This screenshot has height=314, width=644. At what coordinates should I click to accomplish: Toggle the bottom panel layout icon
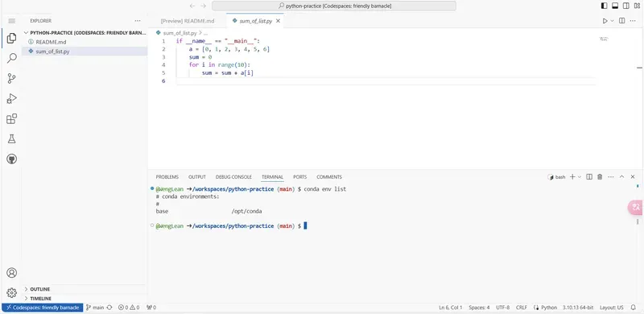tap(615, 6)
